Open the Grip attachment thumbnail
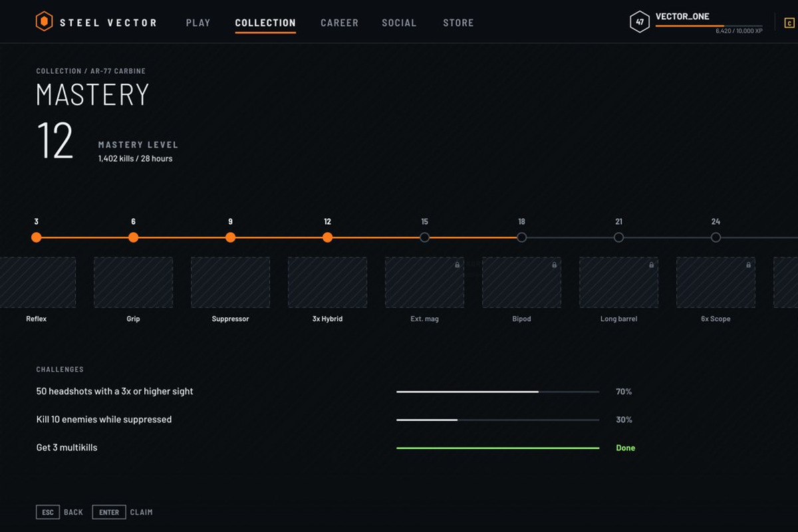Screen dimensions: 798x532 click(133, 283)
